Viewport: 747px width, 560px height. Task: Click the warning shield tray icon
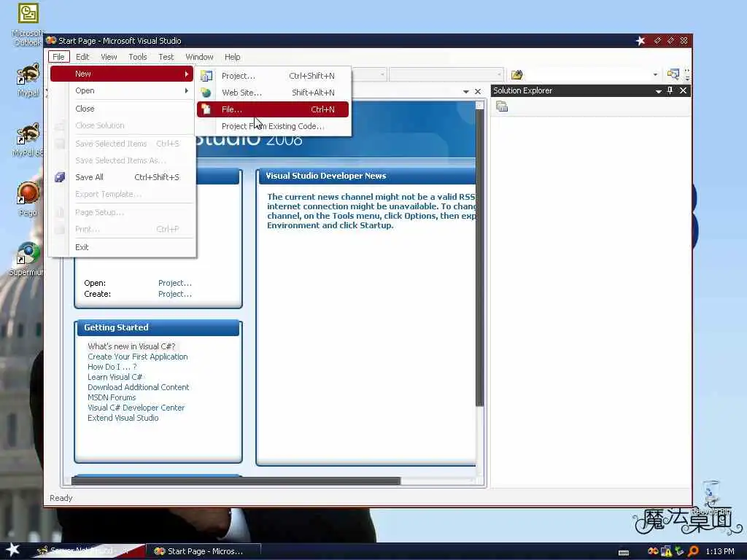tap(667, 551)
